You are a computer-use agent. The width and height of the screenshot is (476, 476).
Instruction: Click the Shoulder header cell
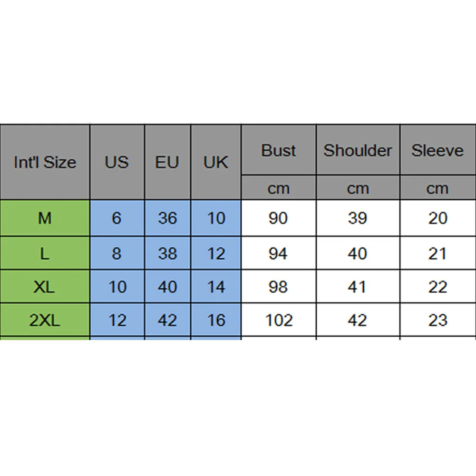point(358,150)
